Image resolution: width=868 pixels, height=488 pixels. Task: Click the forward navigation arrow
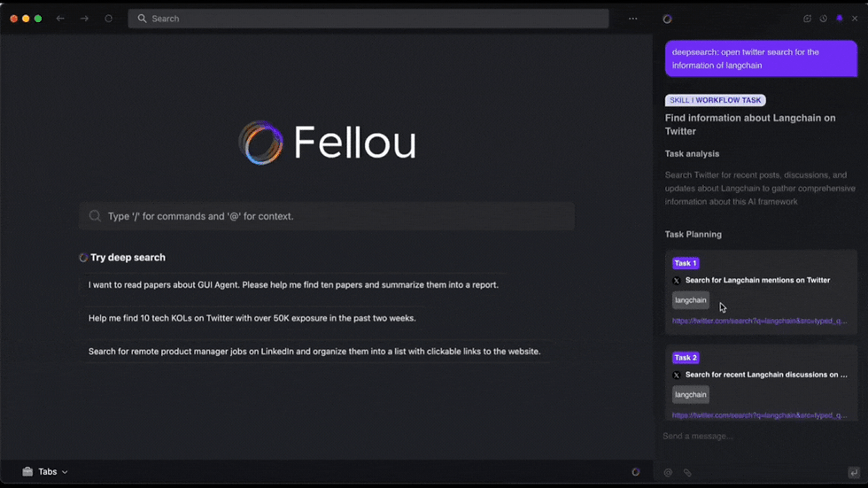[84, 19]
